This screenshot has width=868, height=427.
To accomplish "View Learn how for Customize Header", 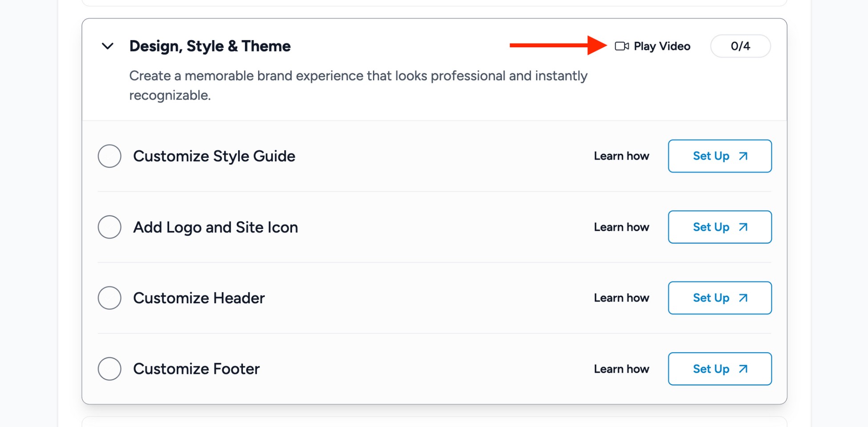I will [x=621, y=298].
